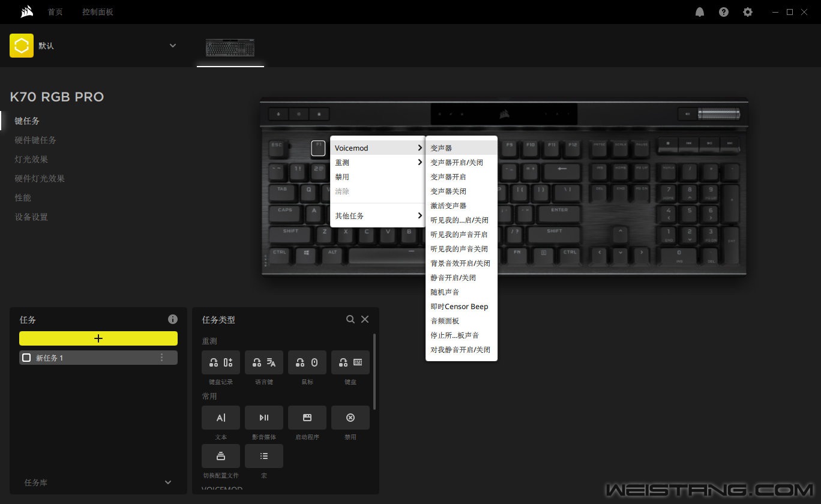821x504 pixels.
Task: Select the Text task type icon
Action: pos(221,418)
